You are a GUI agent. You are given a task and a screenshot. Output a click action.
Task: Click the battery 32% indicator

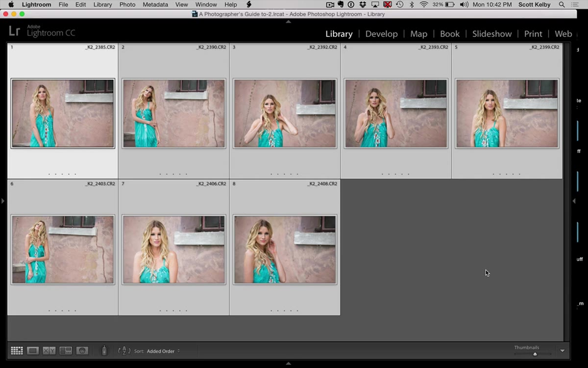coord(444,4)
